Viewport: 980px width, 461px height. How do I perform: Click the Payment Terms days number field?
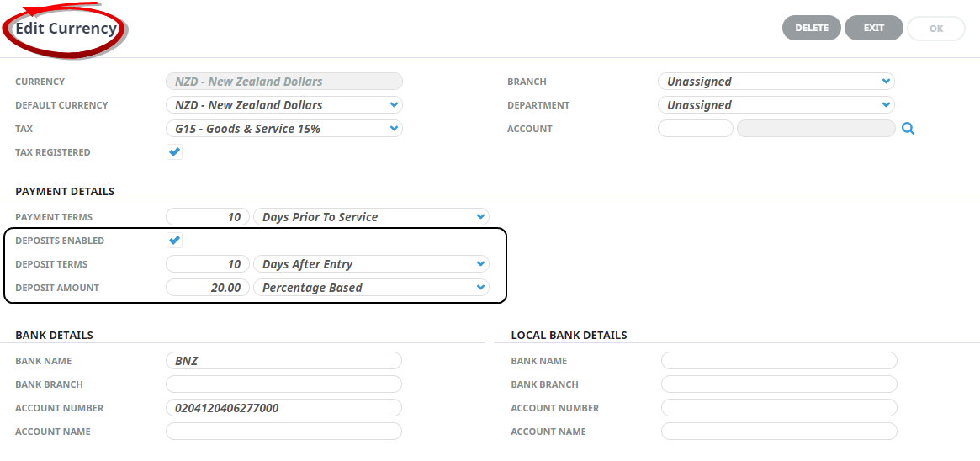point(208,217)
